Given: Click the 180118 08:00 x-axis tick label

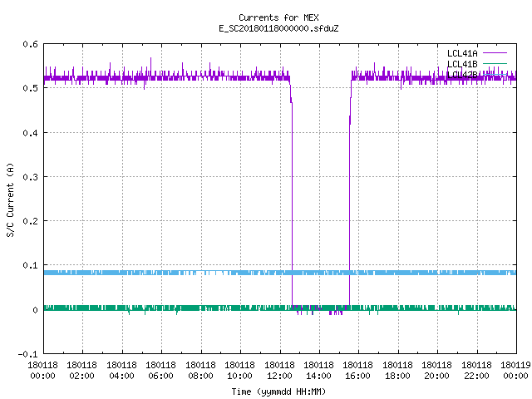Looking at the screenshot, I should (x=201, y=371).
